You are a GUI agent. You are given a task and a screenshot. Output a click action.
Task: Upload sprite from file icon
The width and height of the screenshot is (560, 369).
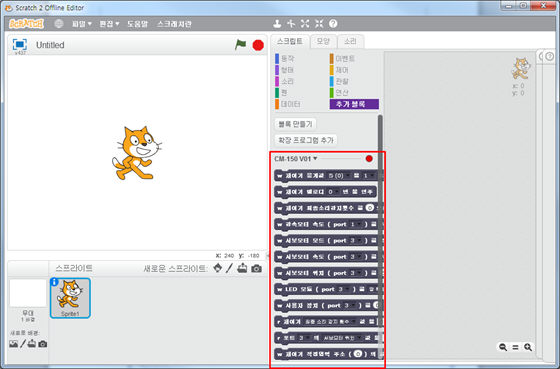[x=242, y=268]
